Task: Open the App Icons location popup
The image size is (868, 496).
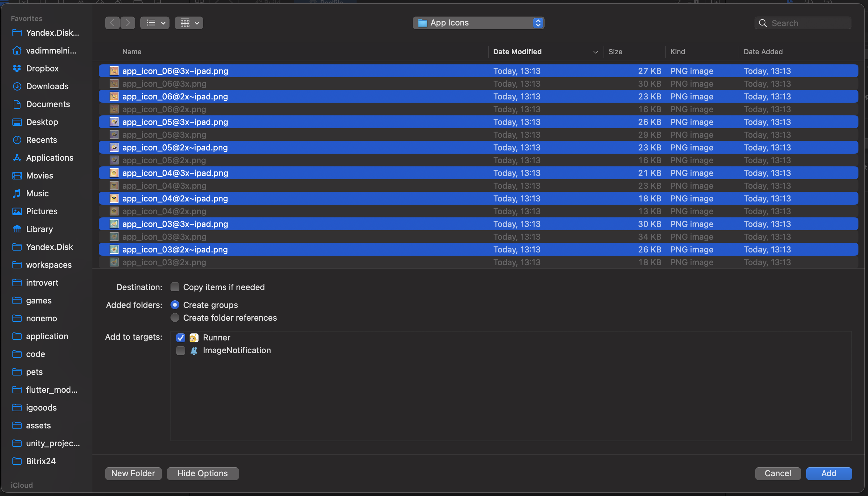Action: coord(478,23)
